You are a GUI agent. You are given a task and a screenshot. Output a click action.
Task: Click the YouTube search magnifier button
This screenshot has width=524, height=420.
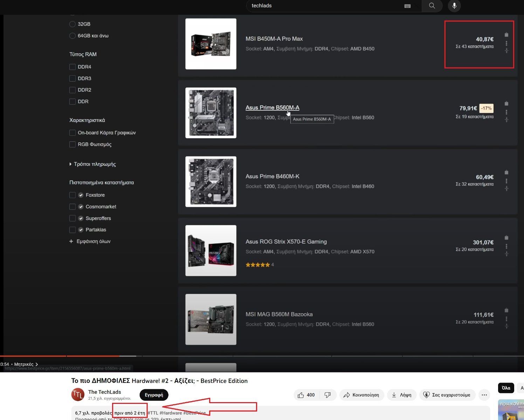click(x=432, y=6)
